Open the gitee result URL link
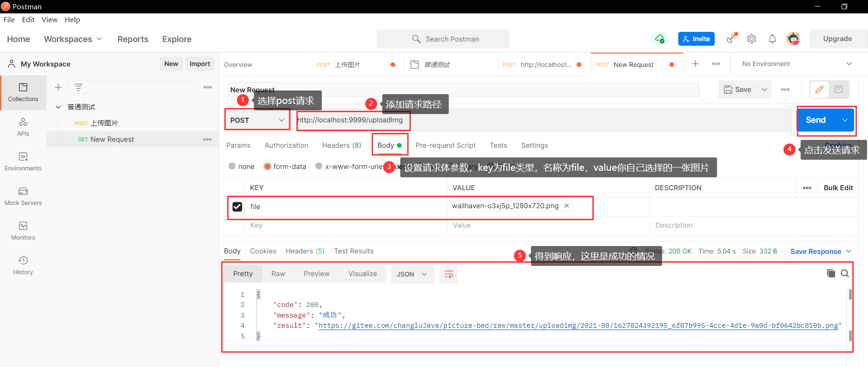Image resolution: width=868 pixels, height=367 pixels. click(578, 325)
